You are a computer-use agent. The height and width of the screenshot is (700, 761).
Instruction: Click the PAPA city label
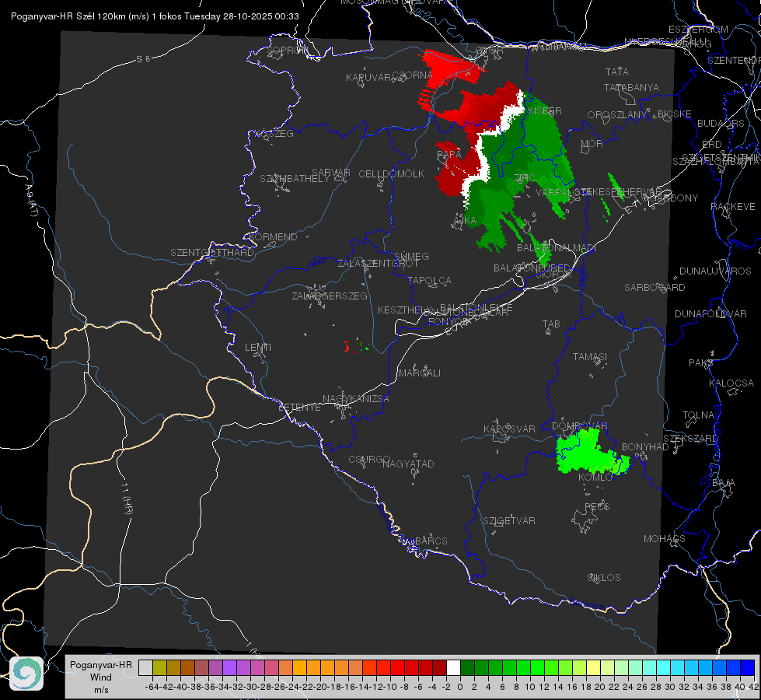pyautogui.click(x=449, y=154)
